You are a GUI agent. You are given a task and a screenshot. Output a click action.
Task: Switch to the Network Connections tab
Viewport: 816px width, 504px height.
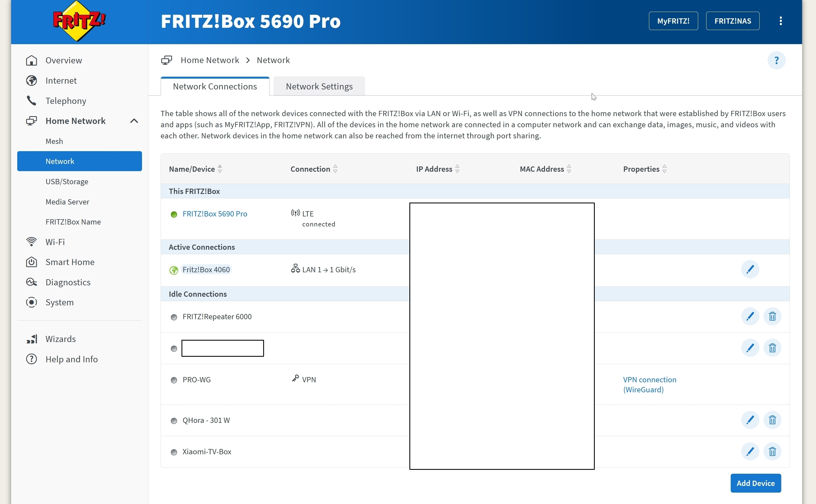(215, 87)
